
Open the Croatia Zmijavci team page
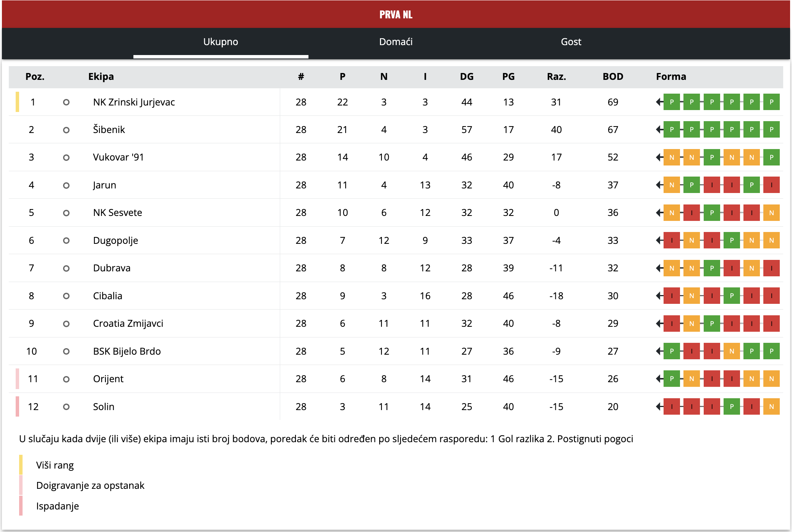coord(128,323)
